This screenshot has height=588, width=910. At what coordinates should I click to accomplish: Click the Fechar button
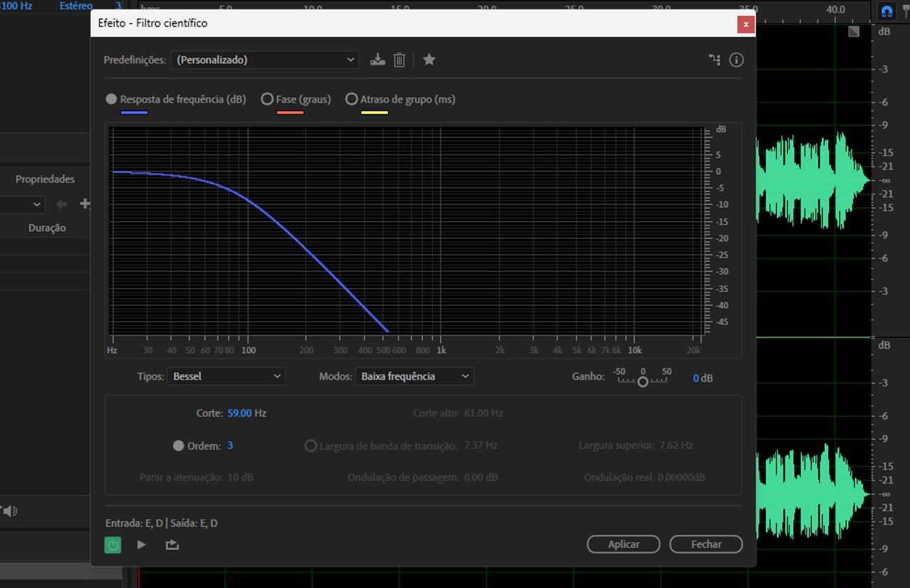tap(706, 544)
